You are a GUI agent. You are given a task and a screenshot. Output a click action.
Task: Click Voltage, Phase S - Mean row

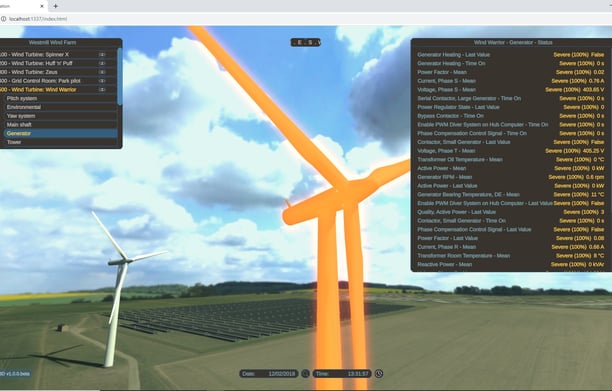(x=511, y=90)
